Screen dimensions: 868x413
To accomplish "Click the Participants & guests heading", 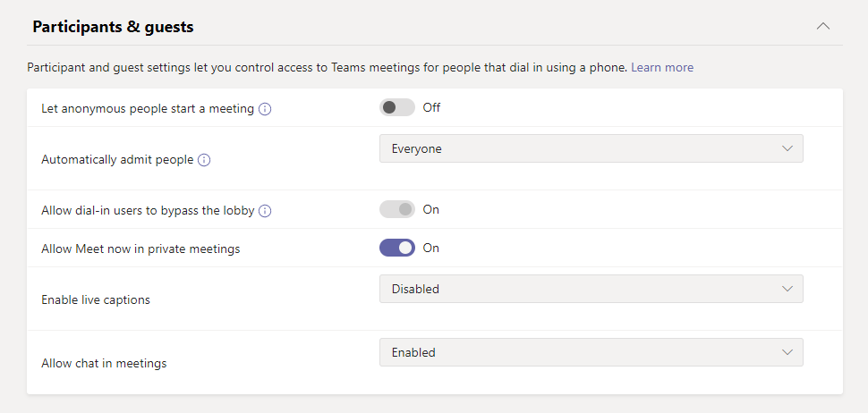I will coord(113,27).
